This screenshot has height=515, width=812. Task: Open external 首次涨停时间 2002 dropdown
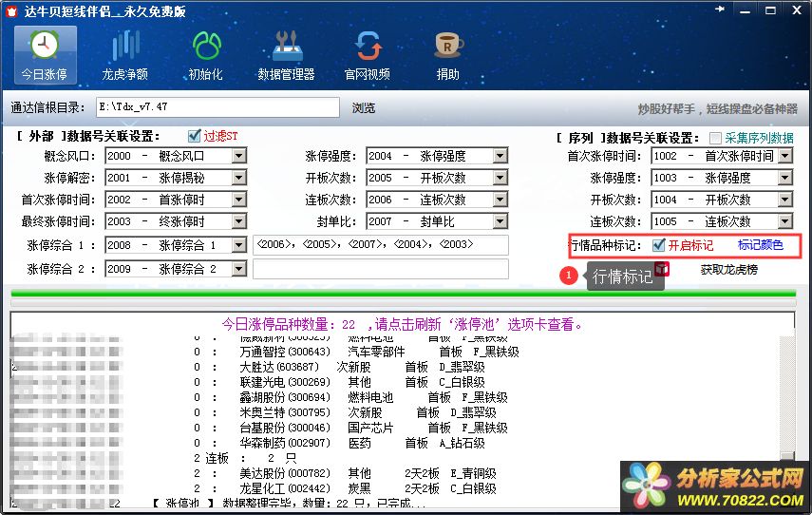(x=238, y=200)
